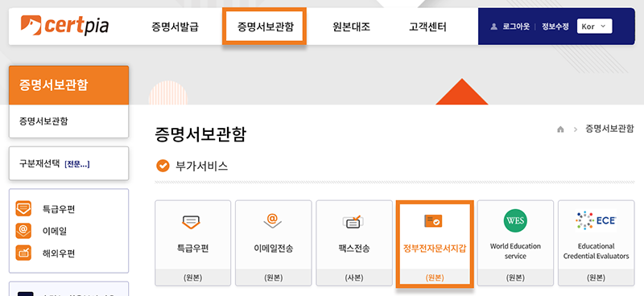Click the 해외우편 sidebar icon
The width and height of the screenshot is (644, 296).
pos(23,253)
